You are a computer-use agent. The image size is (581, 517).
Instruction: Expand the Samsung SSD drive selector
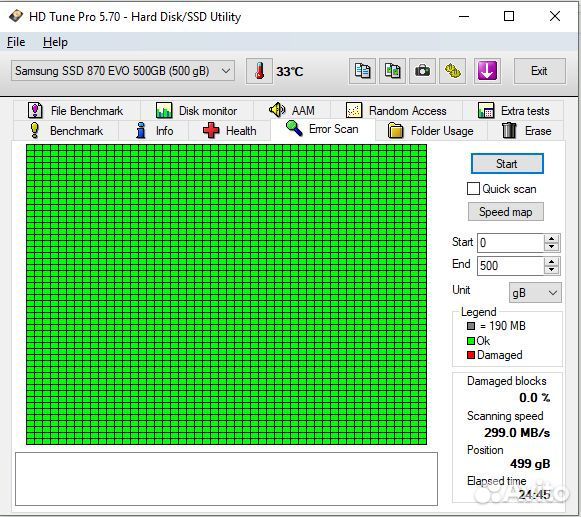click(123, 71)
